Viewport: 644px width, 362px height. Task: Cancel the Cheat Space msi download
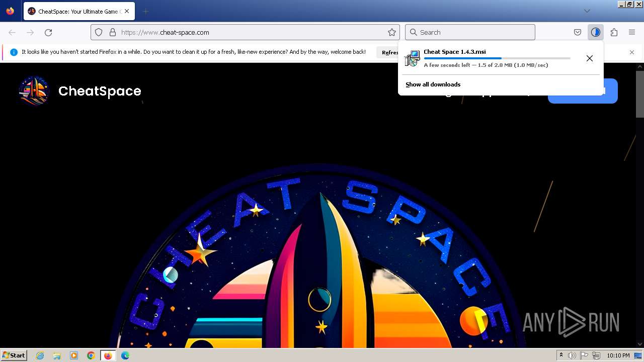point(590,58)
